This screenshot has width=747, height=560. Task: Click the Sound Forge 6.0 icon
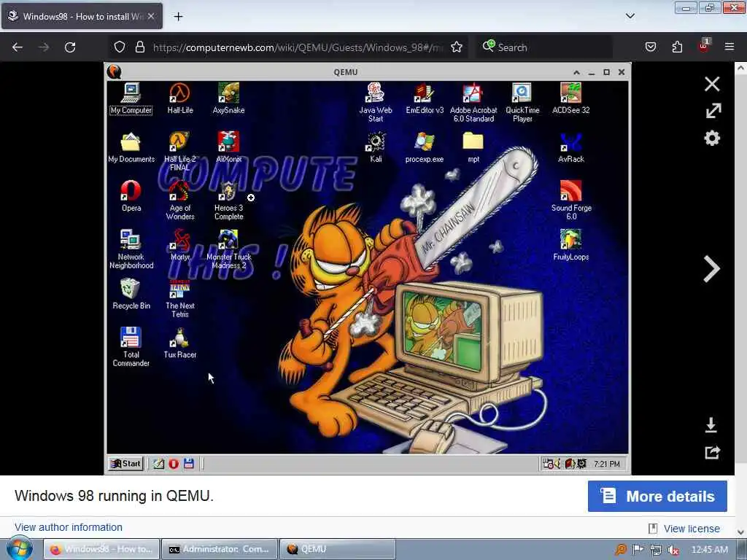point(570,200)
